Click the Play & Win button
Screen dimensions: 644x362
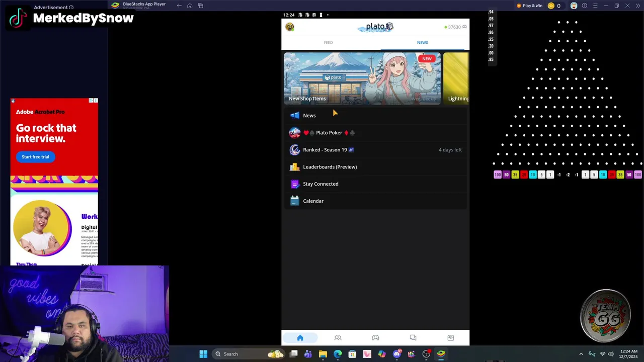coord(530,6)
